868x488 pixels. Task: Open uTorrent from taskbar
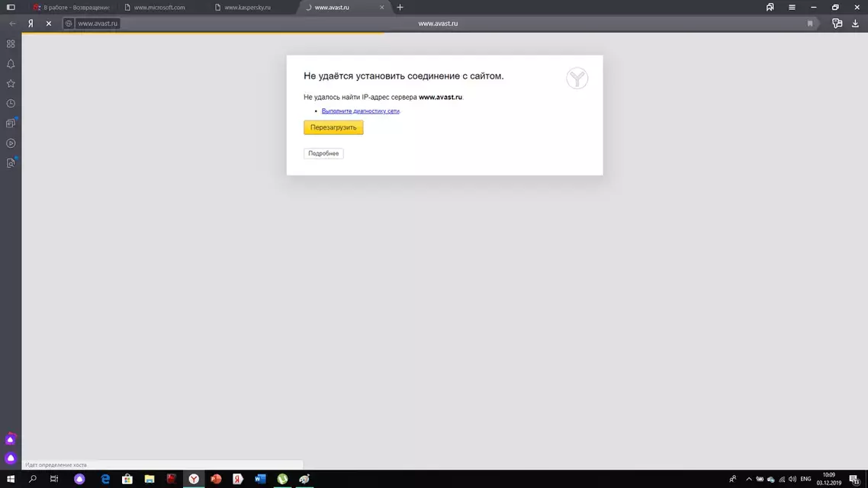[x=282, y=479]
